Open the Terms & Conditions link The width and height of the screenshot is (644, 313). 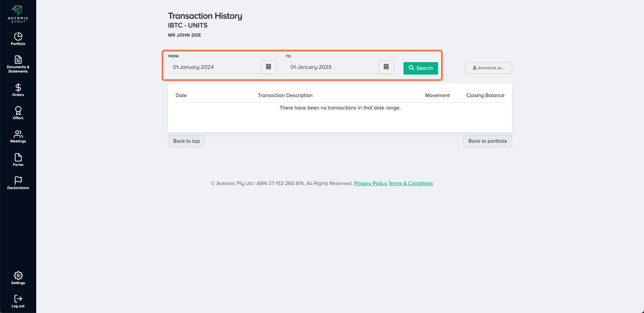coord(411,183)
